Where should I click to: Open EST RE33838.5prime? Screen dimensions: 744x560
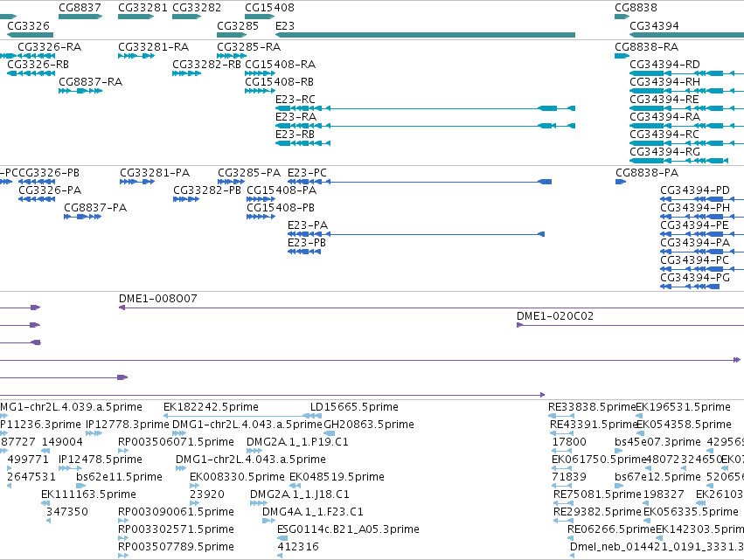coord(591,407)
